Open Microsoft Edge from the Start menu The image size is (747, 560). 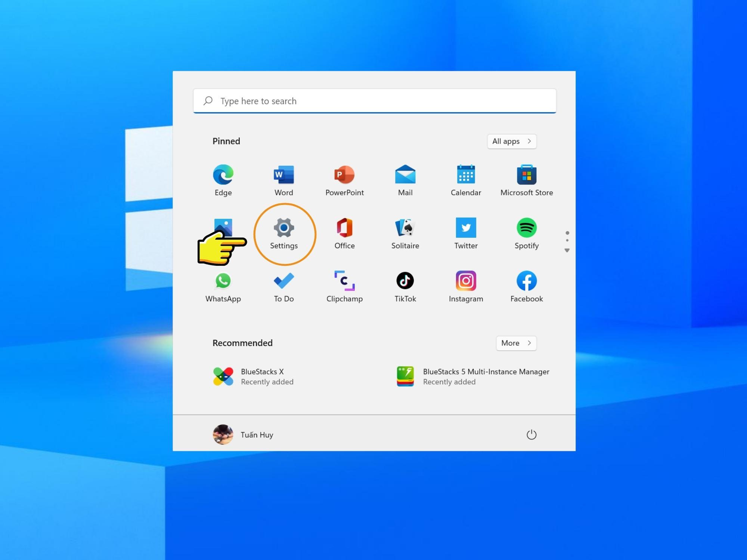tap(223, 179)
